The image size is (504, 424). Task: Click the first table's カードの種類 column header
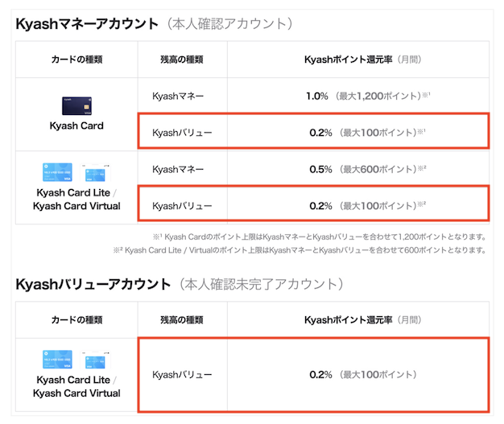[x=76, y=60]
